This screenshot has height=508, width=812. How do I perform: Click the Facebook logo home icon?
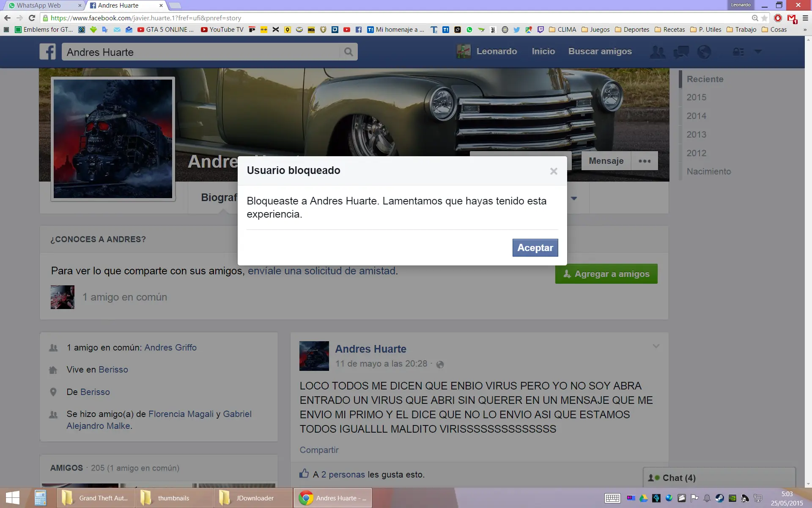pos(48,52)
